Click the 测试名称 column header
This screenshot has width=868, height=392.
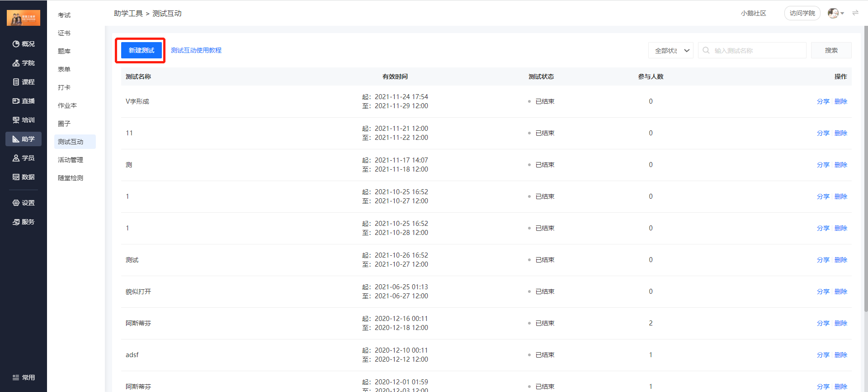click(138, 76)
